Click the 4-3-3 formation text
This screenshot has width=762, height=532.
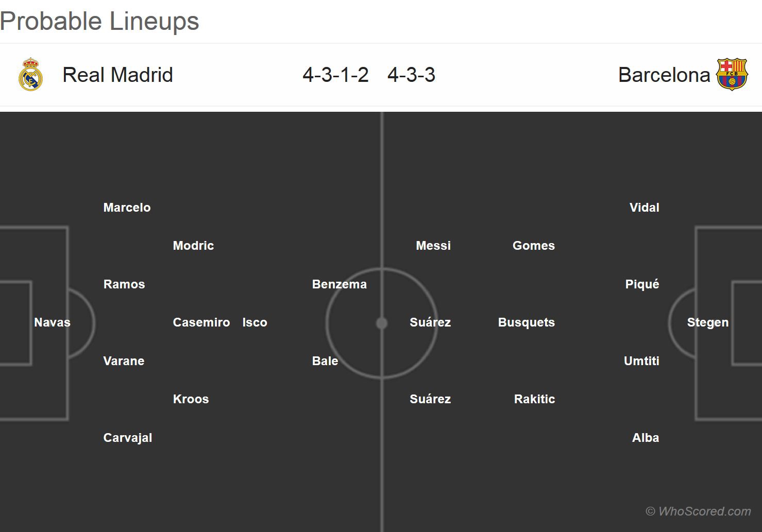411,75
